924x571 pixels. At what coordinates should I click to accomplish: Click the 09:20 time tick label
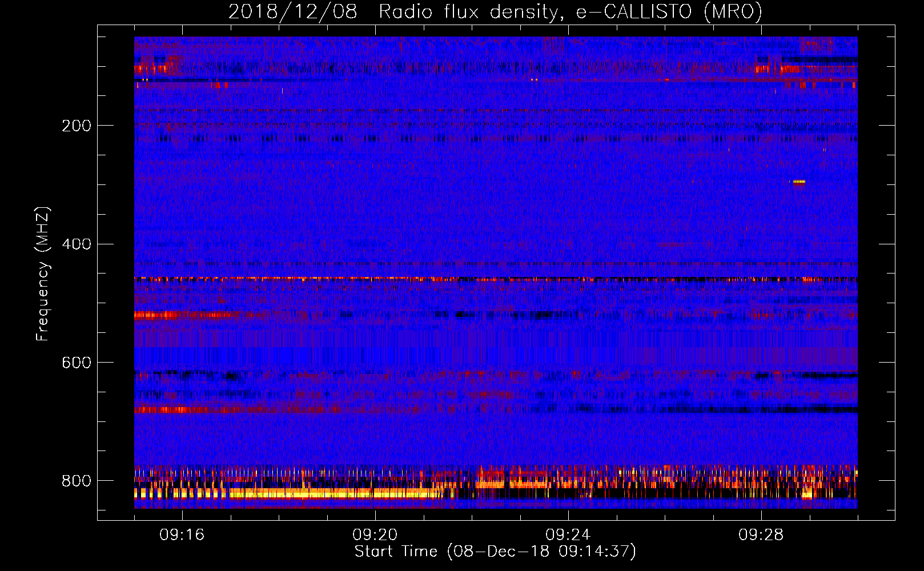point(375,535)
